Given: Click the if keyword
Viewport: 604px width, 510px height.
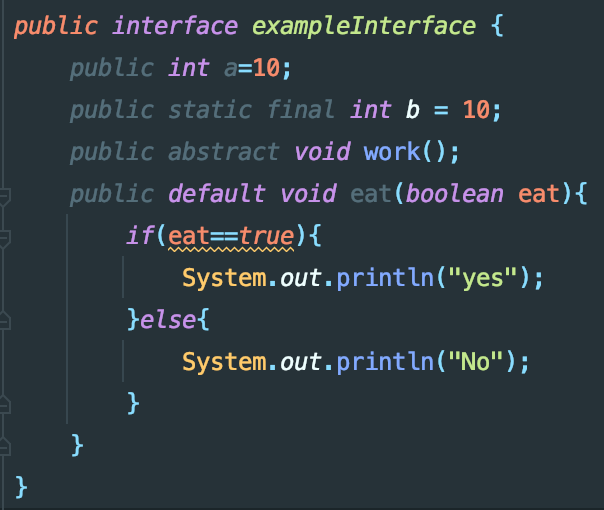Looking at the screenshot, I should point(141,235).
